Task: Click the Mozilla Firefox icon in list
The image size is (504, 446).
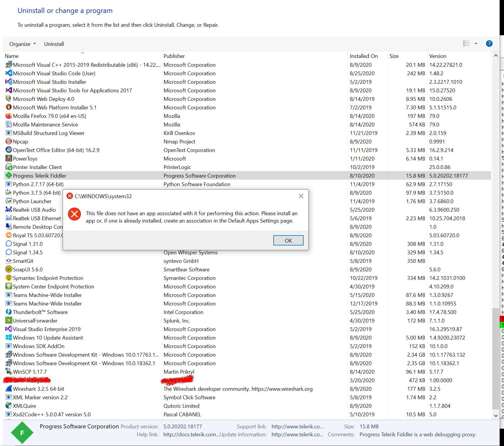Action: click(9, 116)
